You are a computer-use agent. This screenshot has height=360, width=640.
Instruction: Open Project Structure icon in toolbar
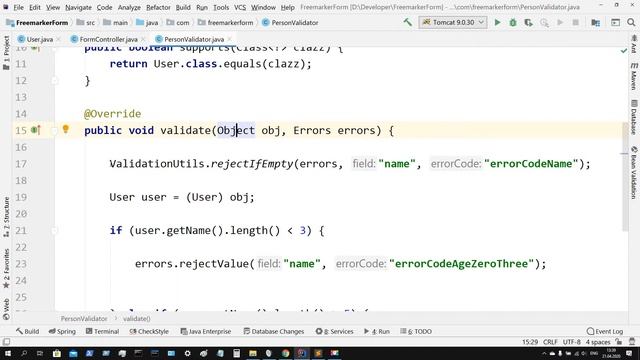(x=596, y=22)
